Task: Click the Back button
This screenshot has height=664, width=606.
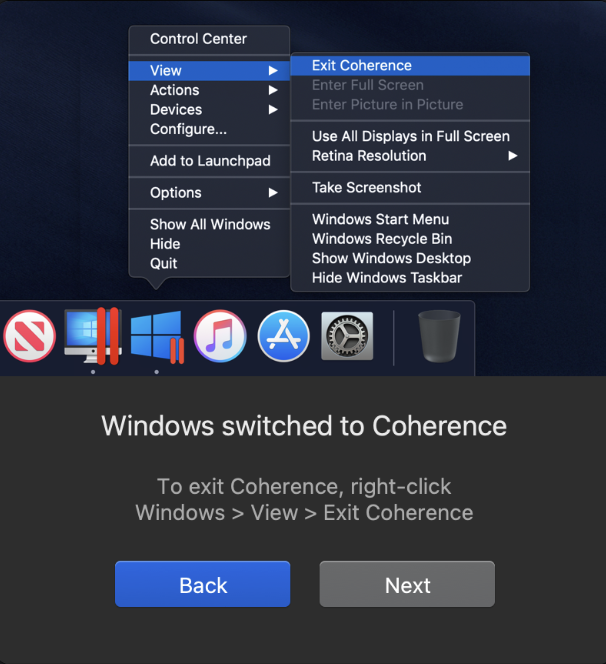Action: [202, 584]
